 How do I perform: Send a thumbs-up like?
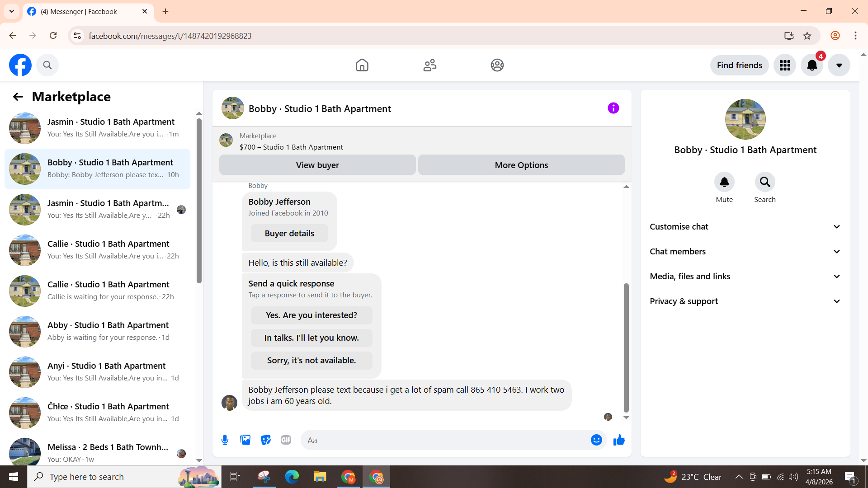(x=619, y=440)
